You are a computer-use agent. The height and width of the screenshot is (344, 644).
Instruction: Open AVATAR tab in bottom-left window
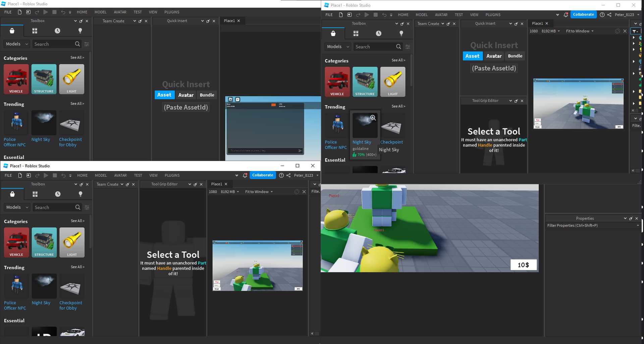point(120,175)
